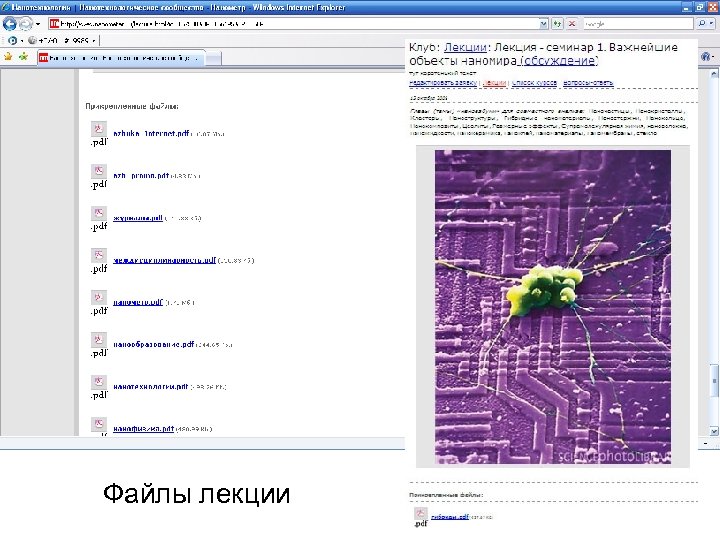Go back with the Back arrow button

10,23
